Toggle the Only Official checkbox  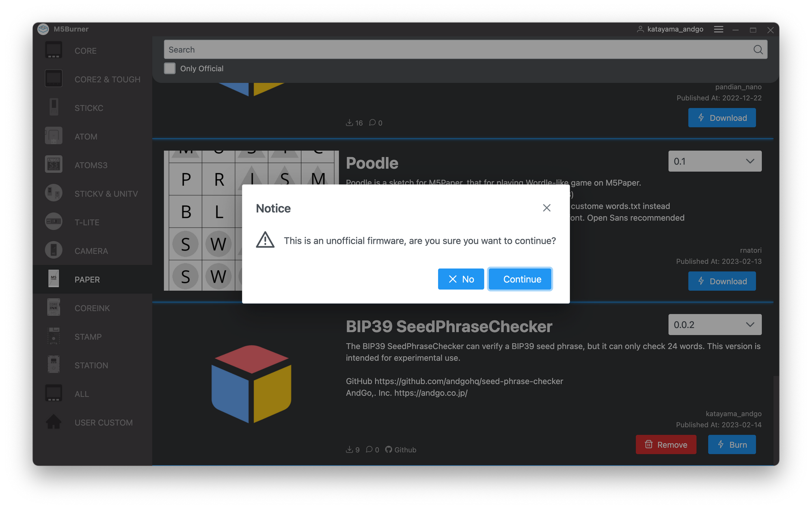170,68
